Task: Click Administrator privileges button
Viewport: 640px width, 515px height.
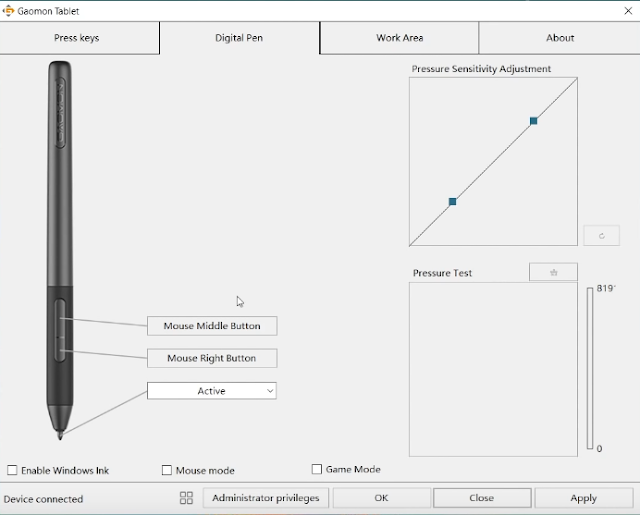Action: coord(266,498)
